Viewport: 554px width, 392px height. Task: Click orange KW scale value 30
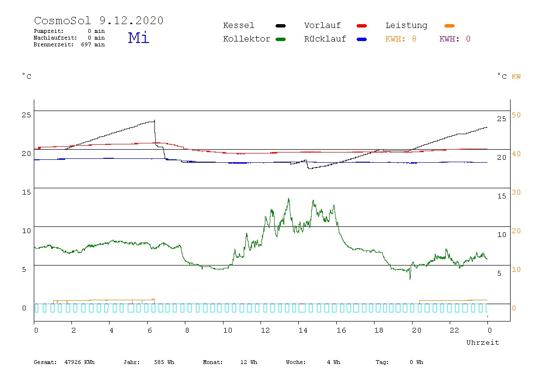(516, 192)
